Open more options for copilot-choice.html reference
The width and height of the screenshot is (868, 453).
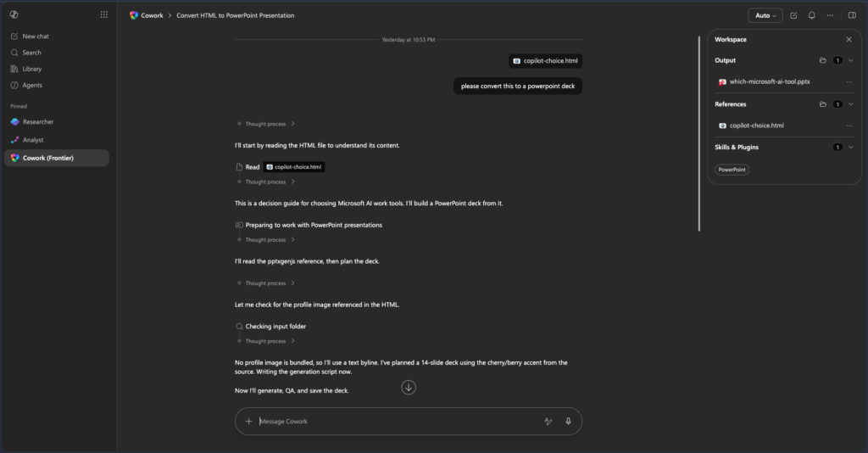tap(849, 126)
